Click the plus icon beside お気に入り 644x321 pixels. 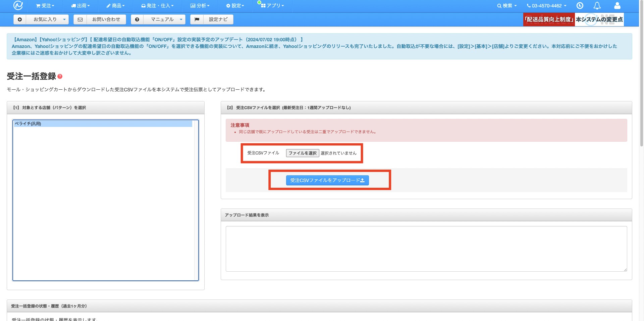coord(20,19)
